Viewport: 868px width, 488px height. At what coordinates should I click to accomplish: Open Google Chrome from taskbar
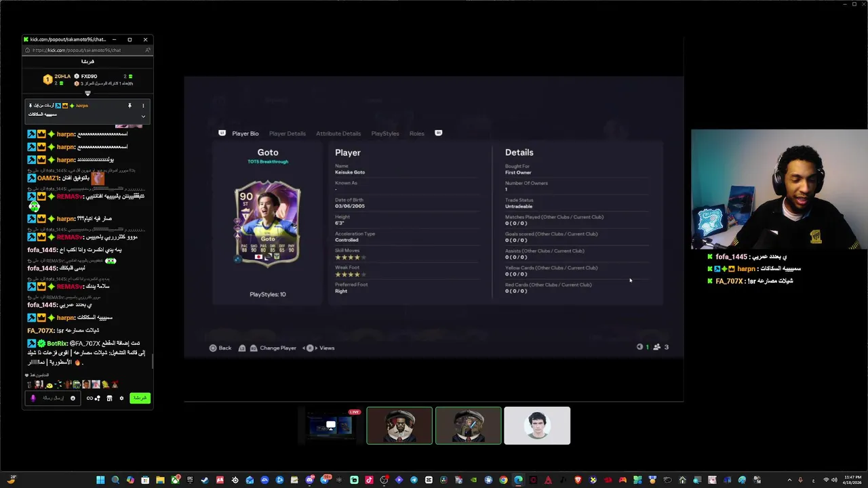click(503, 480)
